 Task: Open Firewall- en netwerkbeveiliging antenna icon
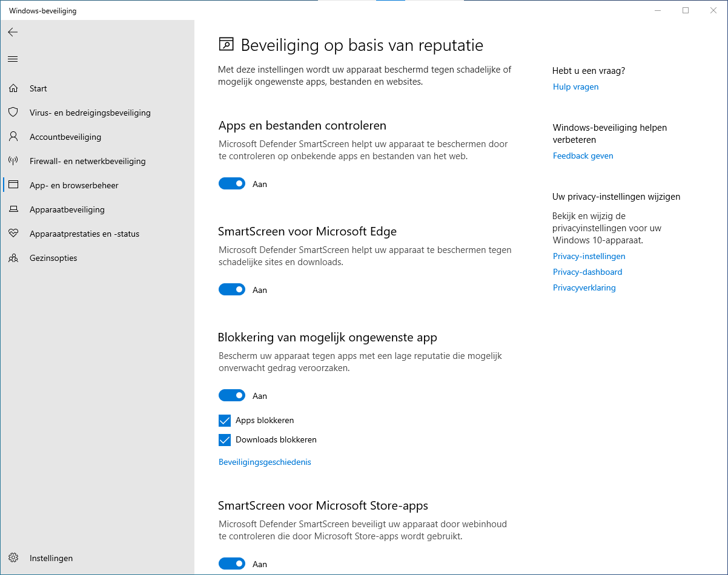(13, 161)
